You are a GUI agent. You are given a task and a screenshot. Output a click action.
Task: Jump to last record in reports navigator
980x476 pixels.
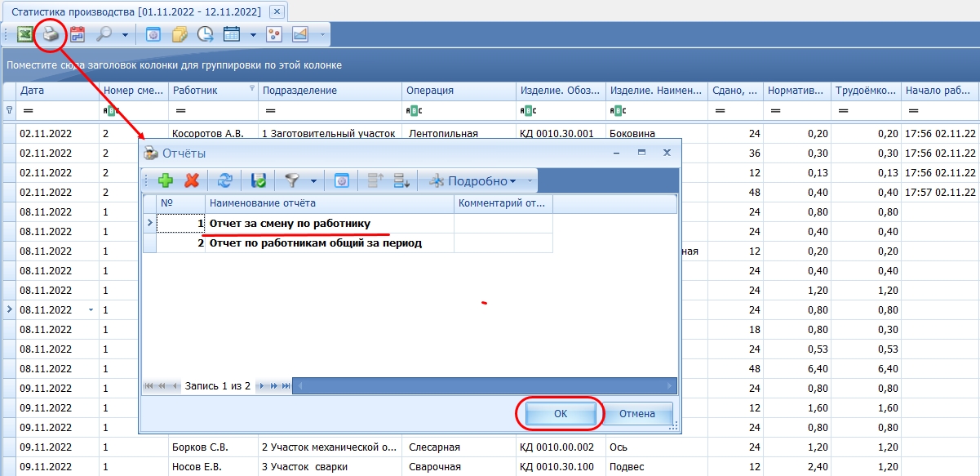(x=286, y=385)
